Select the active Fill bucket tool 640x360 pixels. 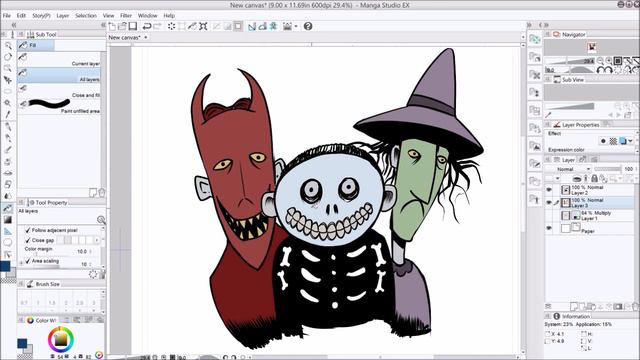point(8,208)
